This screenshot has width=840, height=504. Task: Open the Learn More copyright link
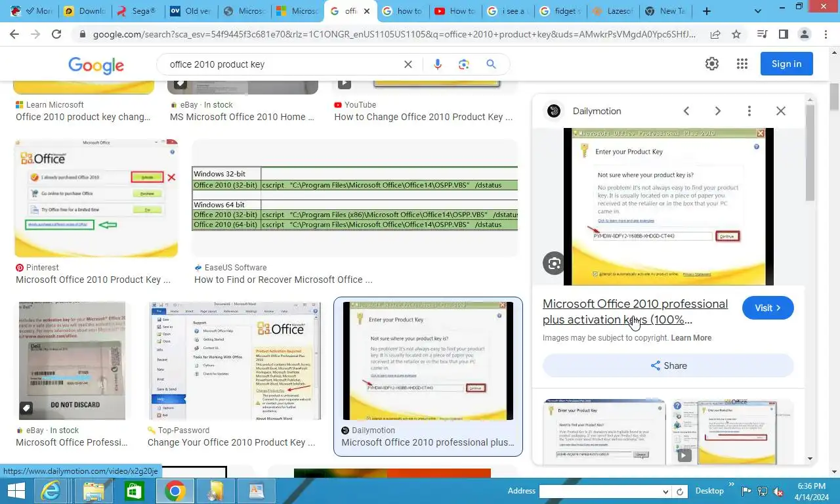pos(691,338)
